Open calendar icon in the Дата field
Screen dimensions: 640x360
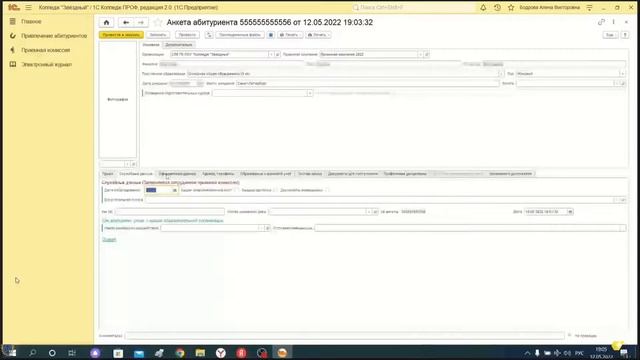pyautogui.click(x=570, y=211)
